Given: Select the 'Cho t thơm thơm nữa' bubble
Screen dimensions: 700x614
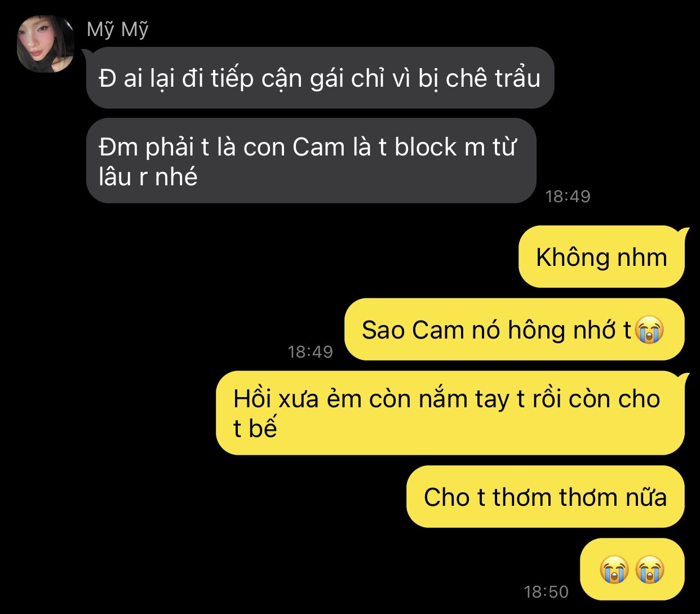Looking at the screenshot, I should tap(545, 497).
